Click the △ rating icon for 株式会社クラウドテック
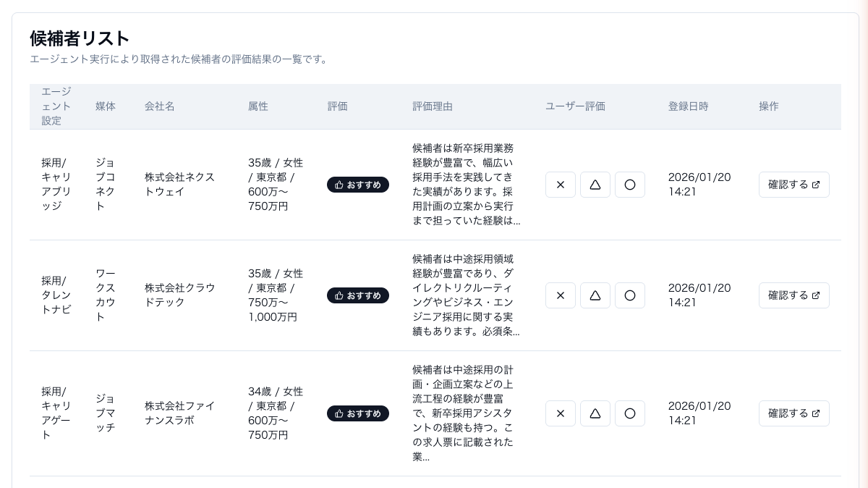 595,295
